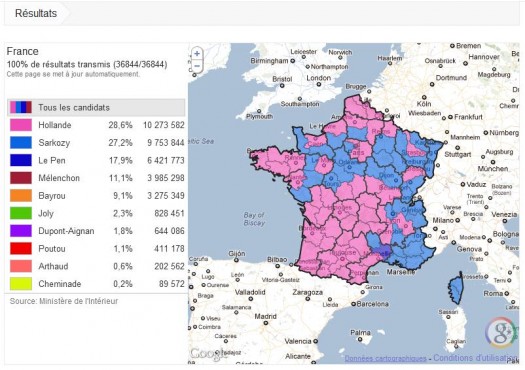Select candidate name Poutou

click(52, 249)
